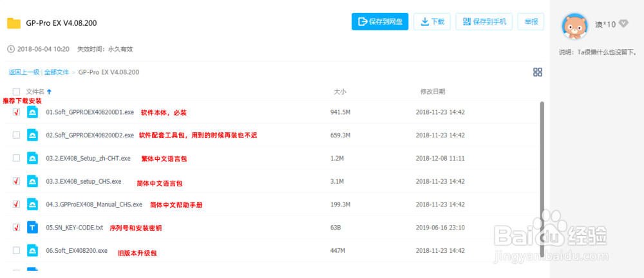
Task: Click the 1.2M size value
Action: [337, 158]
